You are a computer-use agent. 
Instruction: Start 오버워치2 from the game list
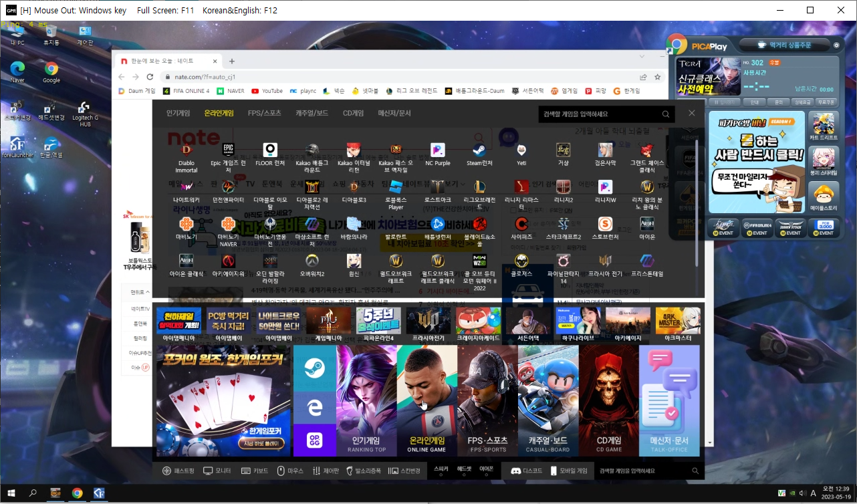tap(312, 261)
